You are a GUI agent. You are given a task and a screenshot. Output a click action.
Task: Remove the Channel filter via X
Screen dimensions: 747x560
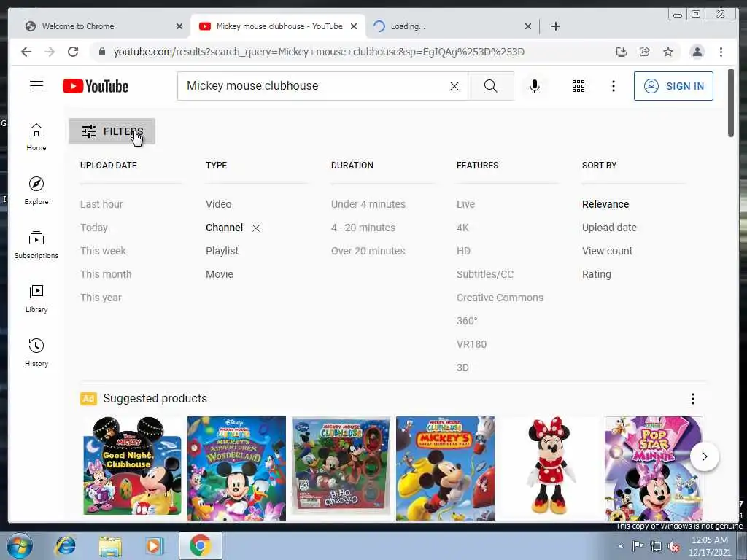256,228
